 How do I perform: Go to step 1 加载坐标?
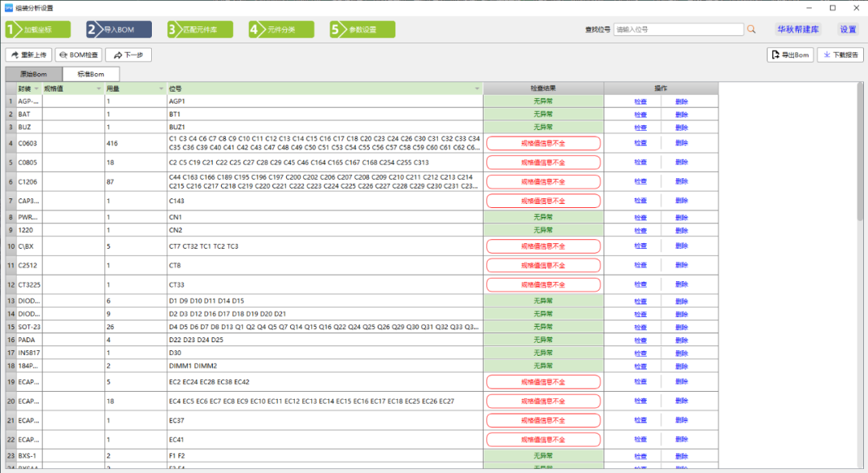39,30
